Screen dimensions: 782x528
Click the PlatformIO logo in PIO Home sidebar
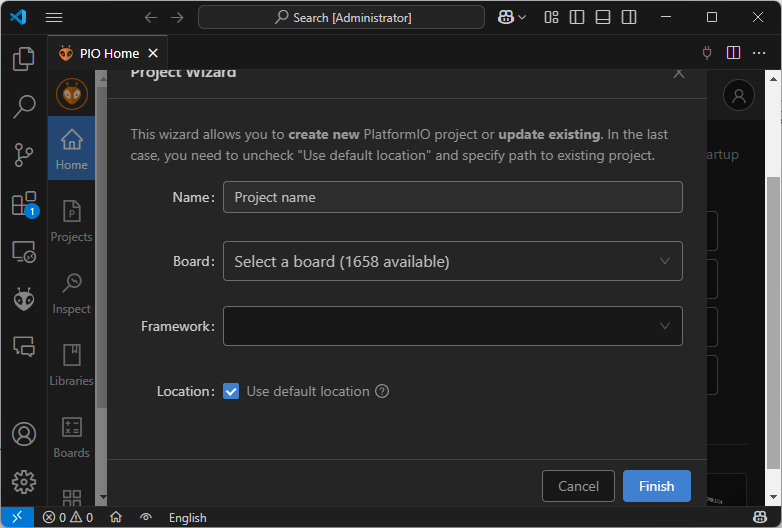point(72,94)
